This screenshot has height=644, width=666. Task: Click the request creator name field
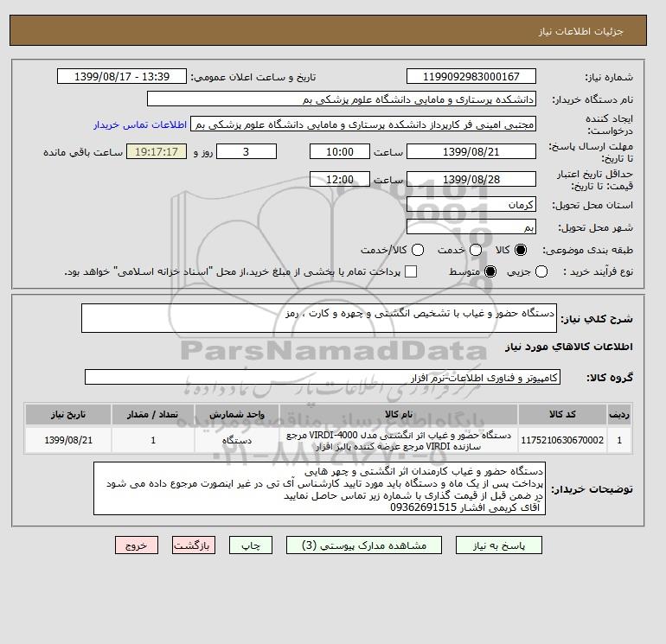point(363,124)
